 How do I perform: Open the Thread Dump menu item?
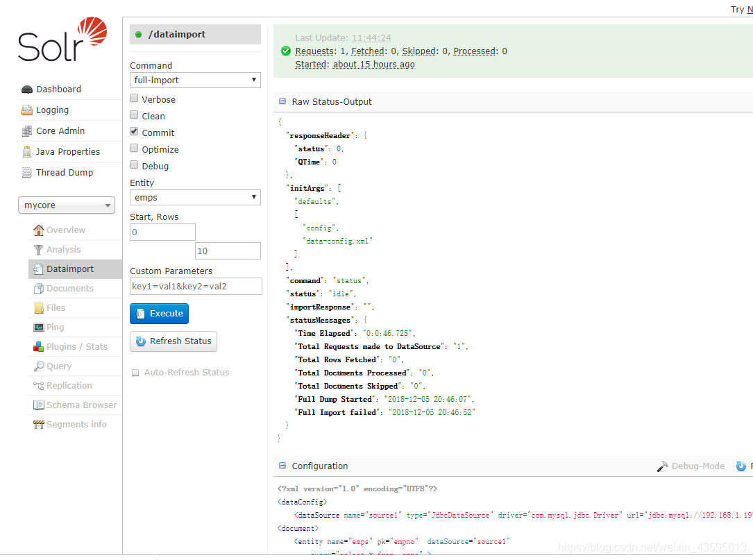[x=65, y=172]
